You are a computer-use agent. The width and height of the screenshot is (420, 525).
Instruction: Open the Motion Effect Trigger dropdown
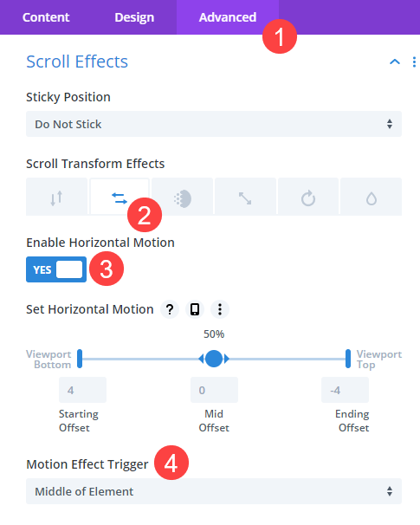point(214,491)
